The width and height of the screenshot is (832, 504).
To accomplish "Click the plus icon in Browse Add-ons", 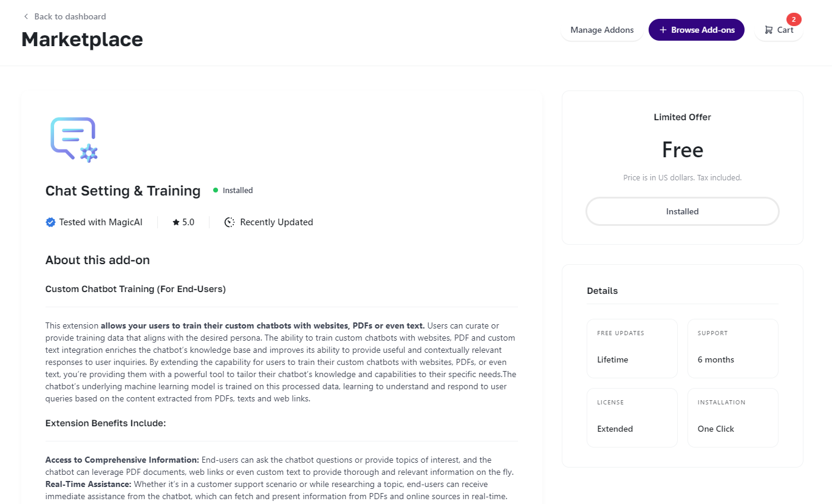I will click(x=663, y=30).
